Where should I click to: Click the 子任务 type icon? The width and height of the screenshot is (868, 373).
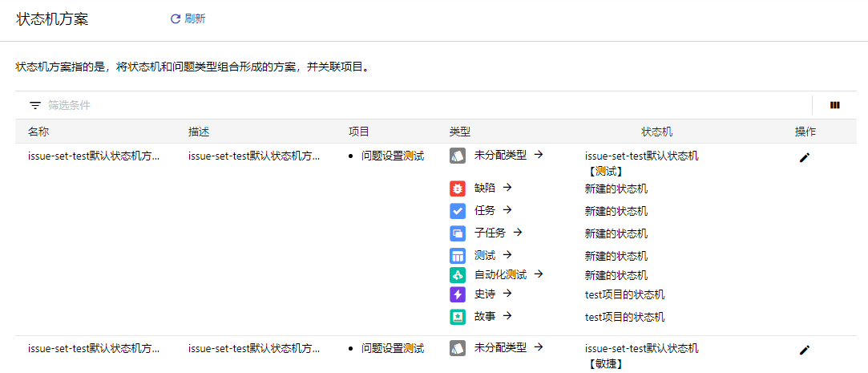point(458,233)
